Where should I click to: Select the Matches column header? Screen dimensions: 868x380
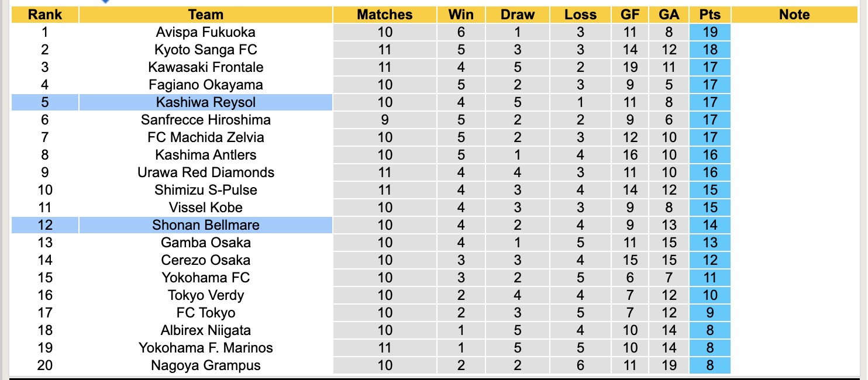coord(385,15)
